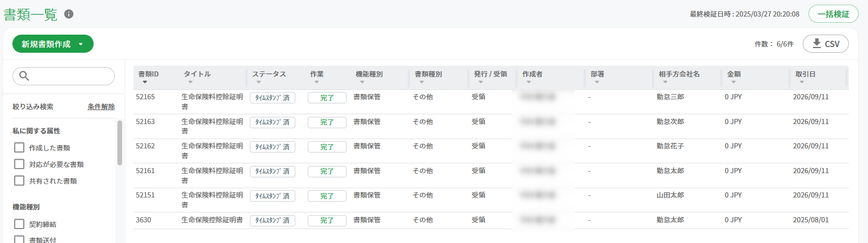The height and width of the screenshot is (243, 868).
Task: Click the 金額 column sort arrow
Action: [734, 82]
